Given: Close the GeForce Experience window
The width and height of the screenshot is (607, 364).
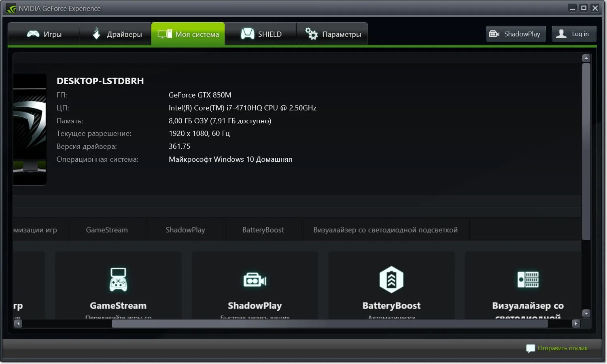Looking at the screenshot, I should coord(595,8).
